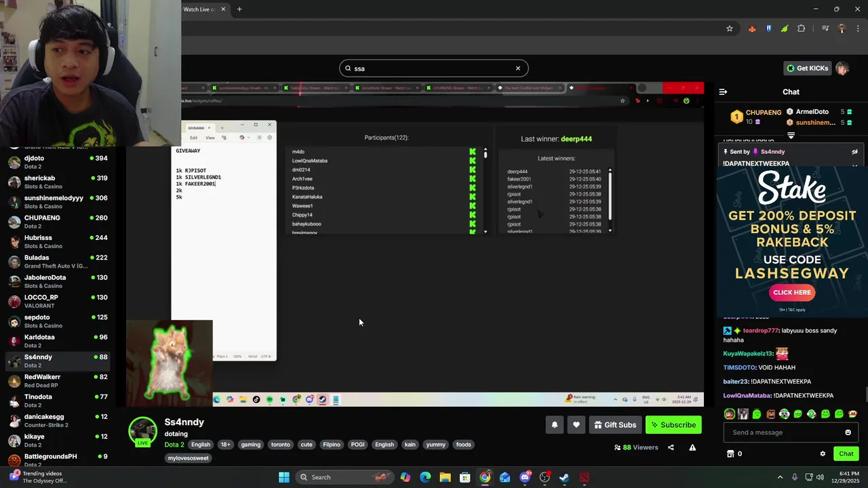Open Steam from the taskbar

point(564,477)
